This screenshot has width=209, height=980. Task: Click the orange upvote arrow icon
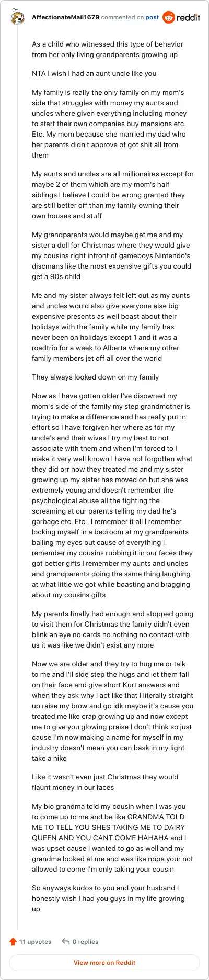pos(13,941)
